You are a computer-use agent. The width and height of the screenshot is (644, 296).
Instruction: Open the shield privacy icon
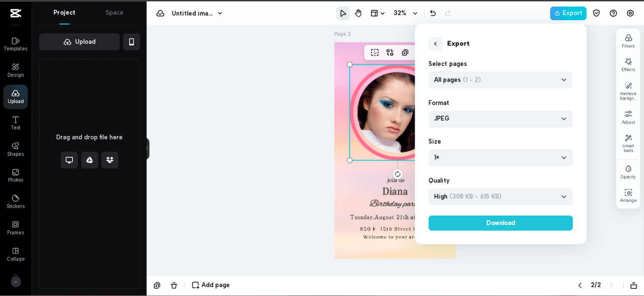tap(596, 13)
